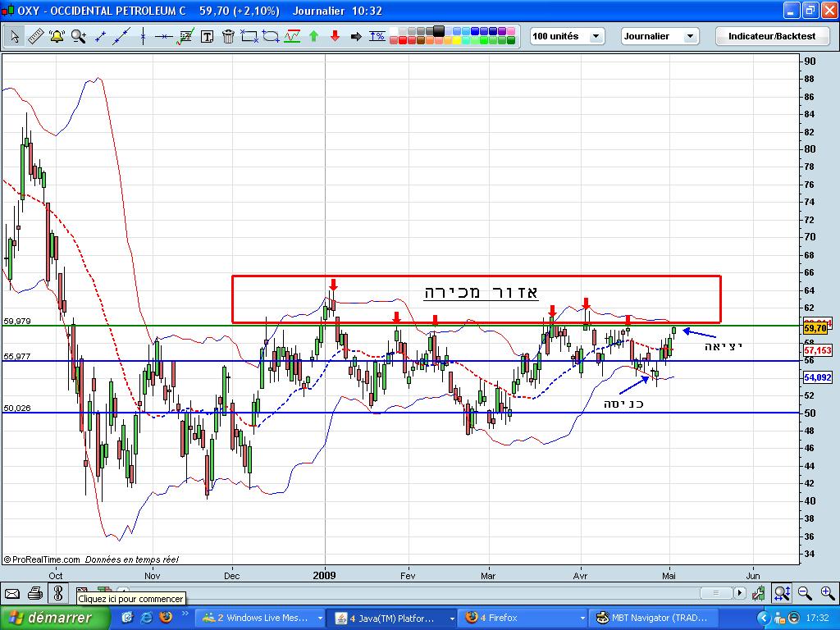Click the 55,977 horizontal line label

pyautogui.click(x=17, y=356)
